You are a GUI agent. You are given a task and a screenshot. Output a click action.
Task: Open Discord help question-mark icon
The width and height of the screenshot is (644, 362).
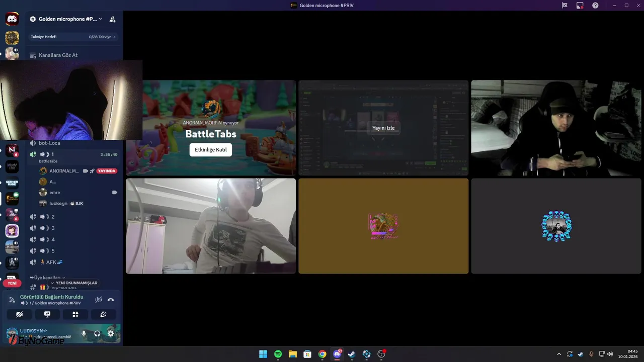pyautogui.click(x=595, y=5)
